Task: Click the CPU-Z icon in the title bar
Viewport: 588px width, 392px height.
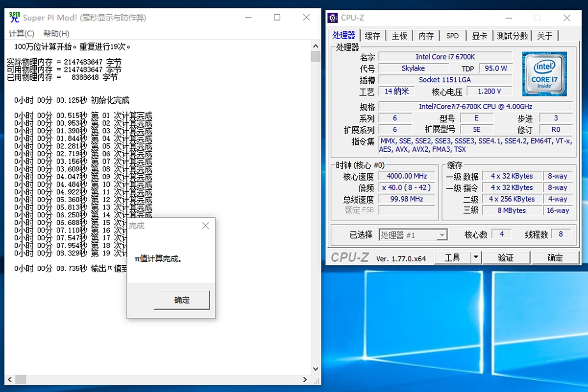Action: [x=333, y=18]
